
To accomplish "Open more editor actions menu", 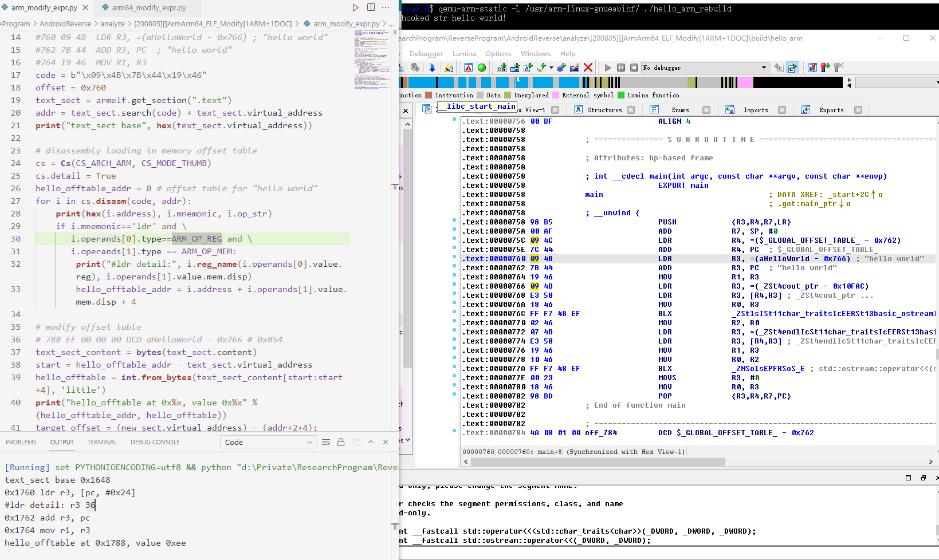I will click(386, 7).
